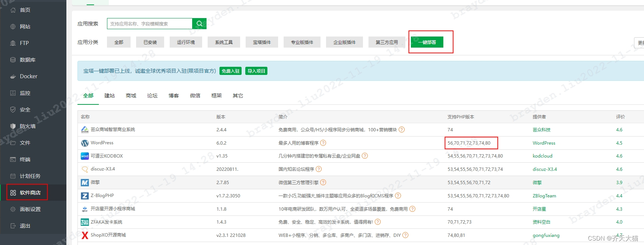The height and width of the screenshot is (245, 644).
Task: Click the ShopXO red X icon
Action: [x=85, y=235]
